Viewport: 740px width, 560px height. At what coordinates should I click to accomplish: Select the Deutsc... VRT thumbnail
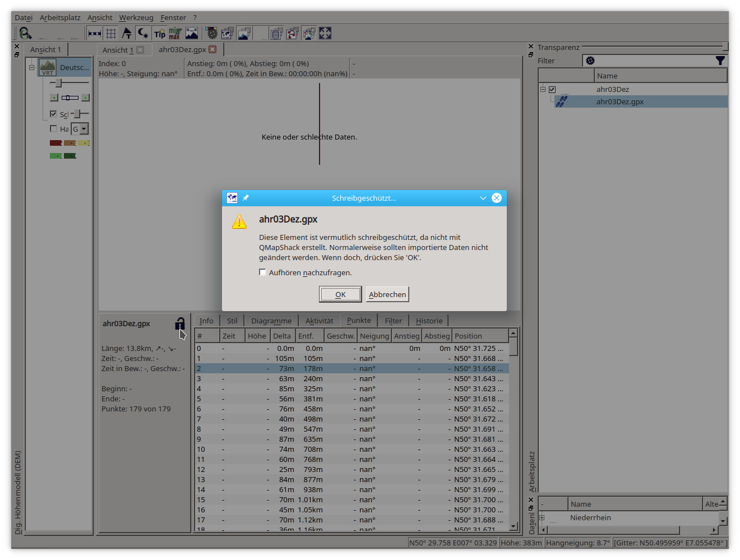[x=48, y=67]
